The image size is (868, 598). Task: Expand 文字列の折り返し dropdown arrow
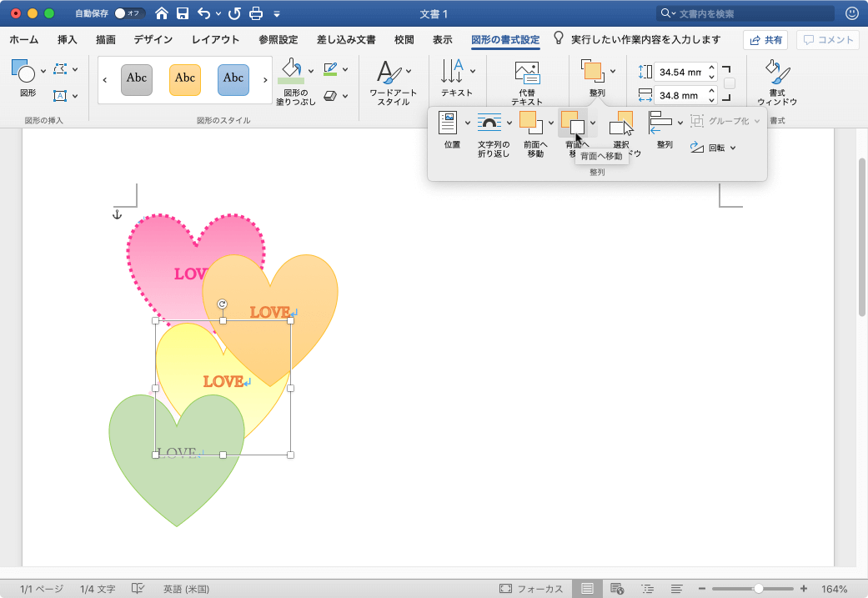point(509,123)
